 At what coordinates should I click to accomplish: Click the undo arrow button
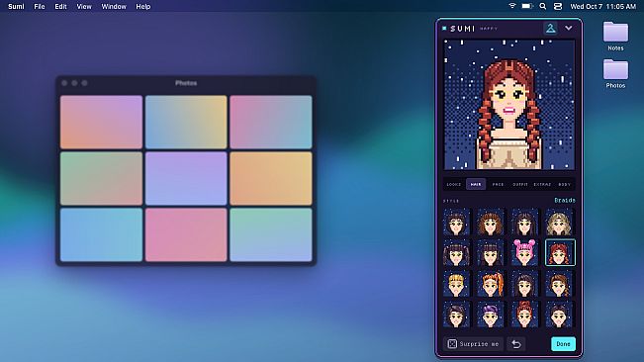(516, 344)
